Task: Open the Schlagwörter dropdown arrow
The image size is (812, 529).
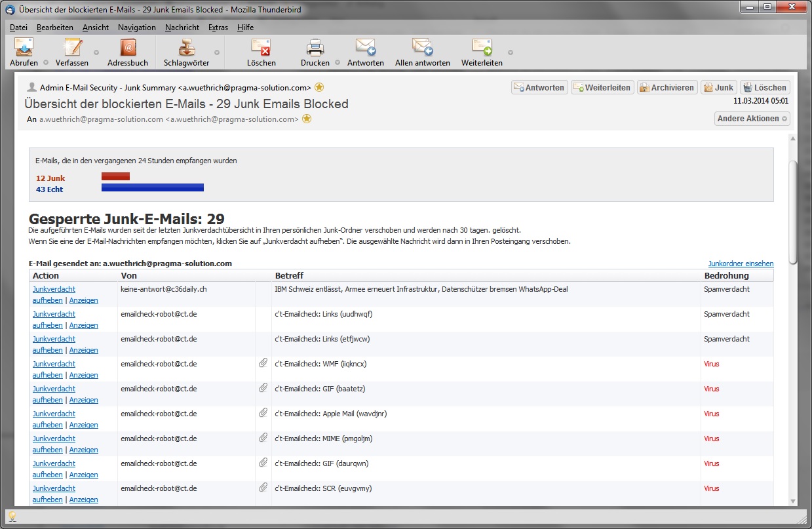Action: pyautogui.click(x=216, y=52)
